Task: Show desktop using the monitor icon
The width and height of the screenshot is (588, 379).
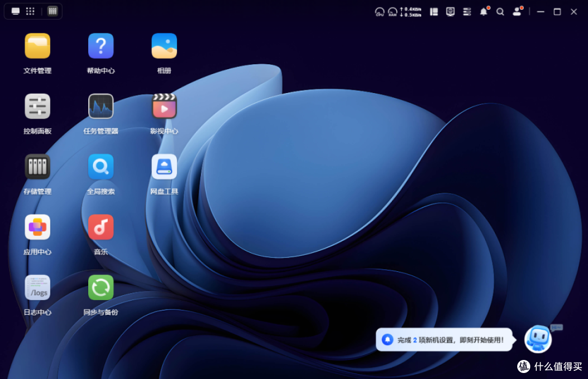Action: 15,11
